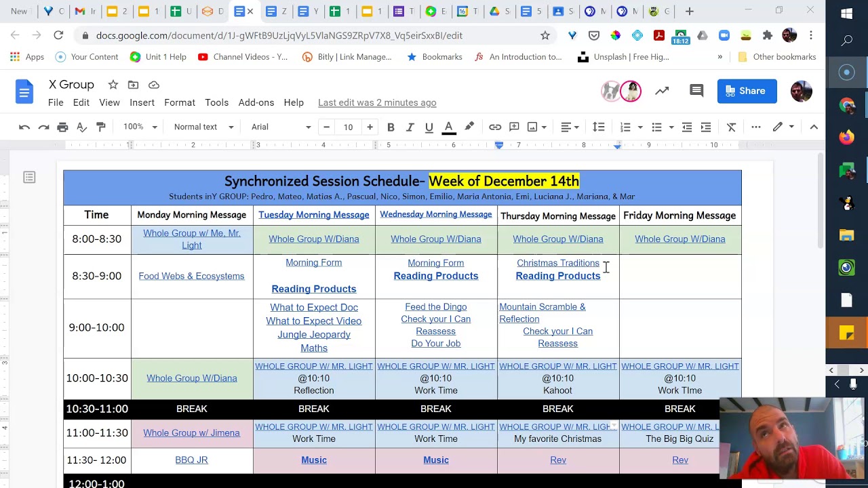This screenshot has height=488, width=868.
Task: Open the Chrome extensions puzzle icon
Action: click(768, 35)
